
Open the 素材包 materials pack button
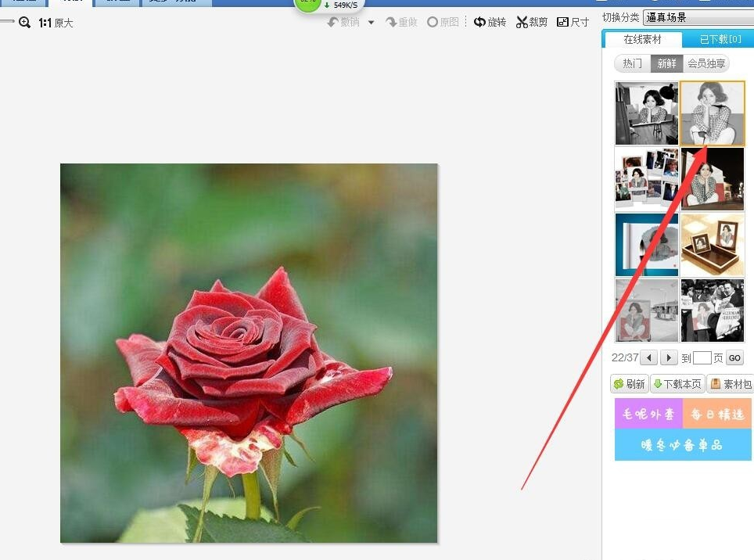pos(731,384)
